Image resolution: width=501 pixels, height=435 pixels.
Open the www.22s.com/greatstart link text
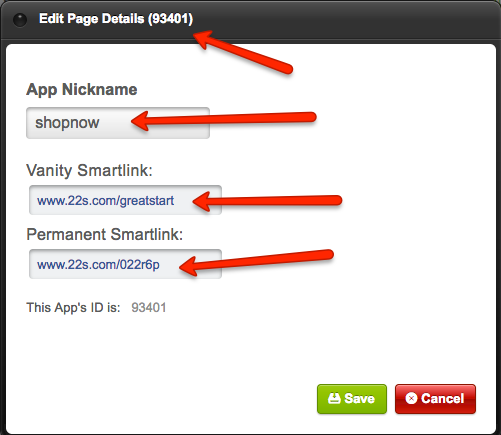[105, 201]
